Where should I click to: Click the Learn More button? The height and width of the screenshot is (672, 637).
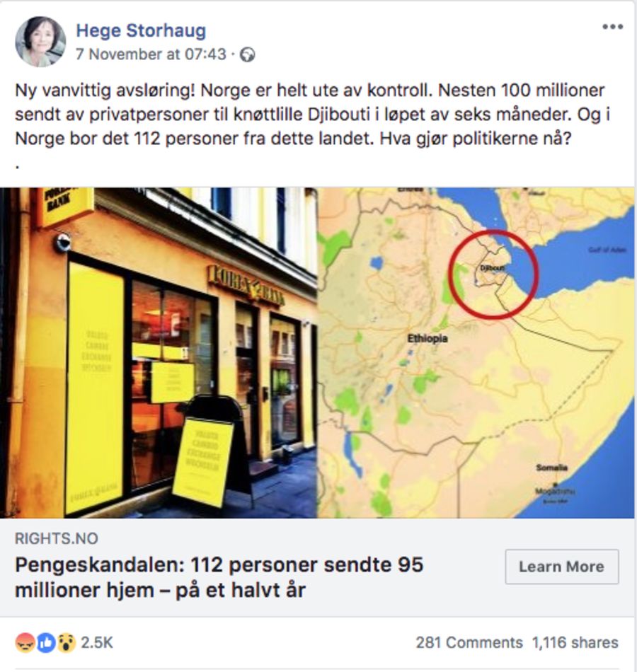point(561,567)
